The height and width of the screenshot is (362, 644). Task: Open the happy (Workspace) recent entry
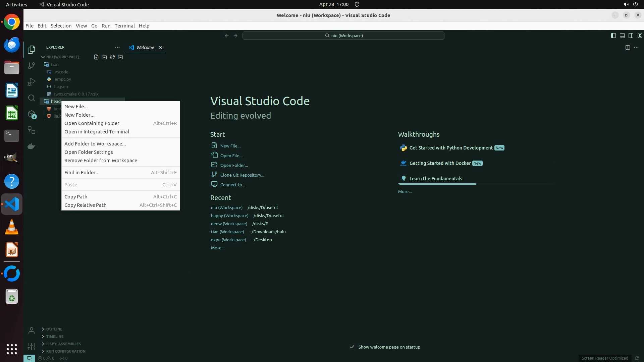pos(229,216)
